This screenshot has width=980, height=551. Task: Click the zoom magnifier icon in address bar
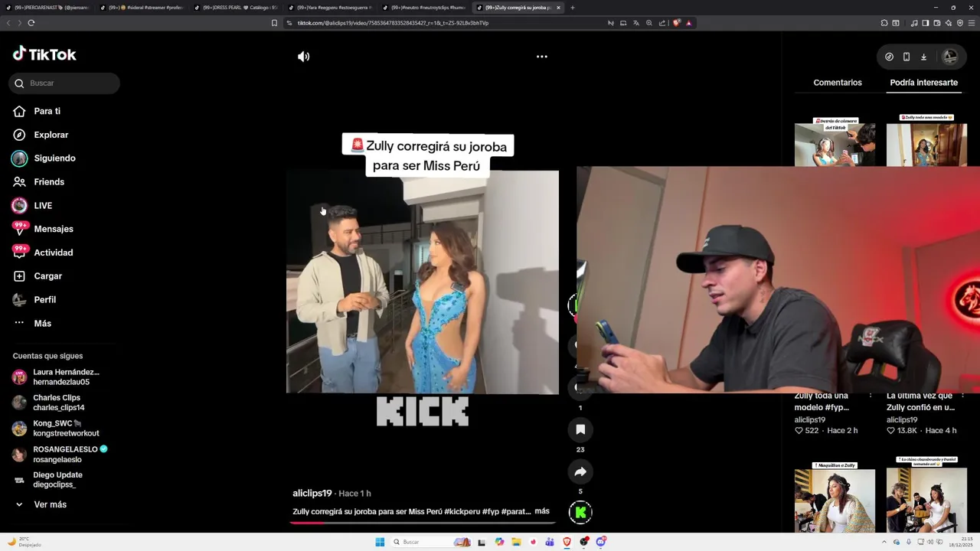click(x=649, y=23)
